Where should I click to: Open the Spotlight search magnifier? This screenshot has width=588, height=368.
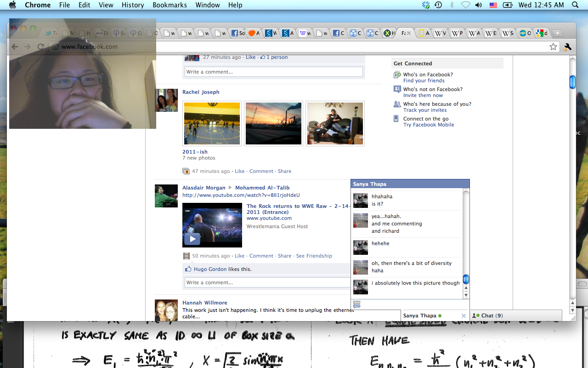tap(575, 5)
